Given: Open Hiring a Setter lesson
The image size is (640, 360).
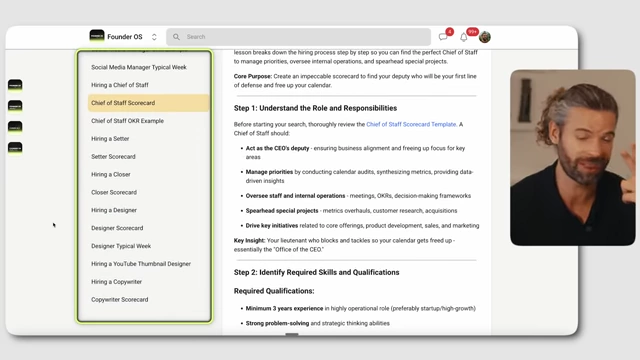Looking at the screenshot, I should pyautogui.click(x=110, y=139).
